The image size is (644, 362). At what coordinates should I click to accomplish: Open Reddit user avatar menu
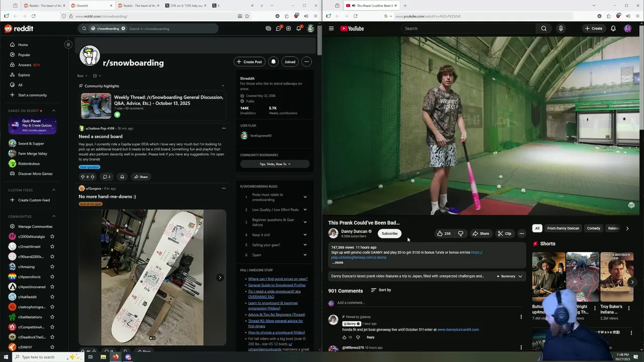[311, 29]
